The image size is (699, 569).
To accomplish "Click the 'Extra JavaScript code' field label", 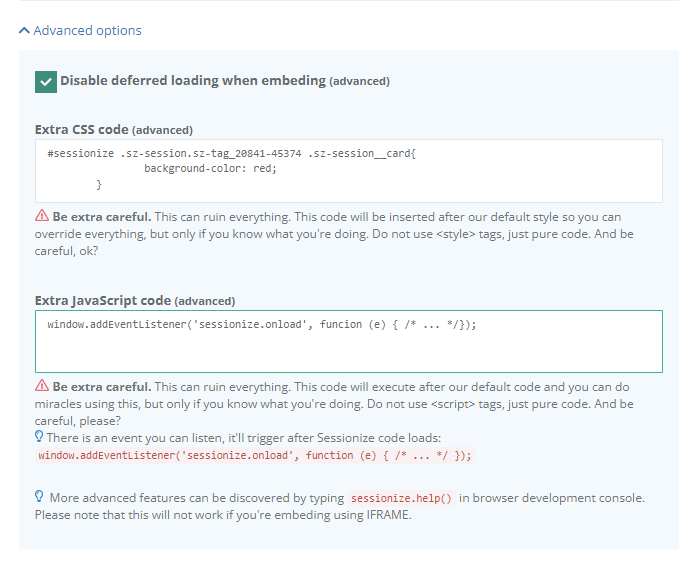I will point(103,301).
